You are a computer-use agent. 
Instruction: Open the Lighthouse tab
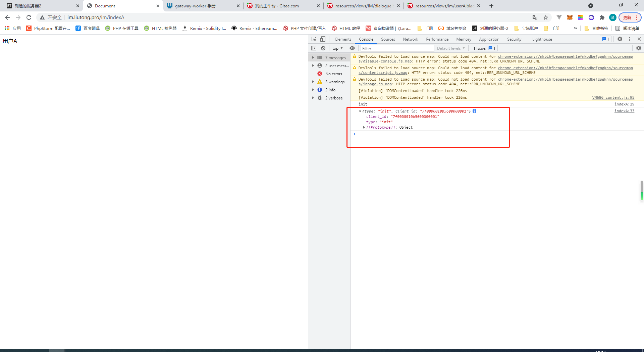pyautogui.click(x=542, y=39)
